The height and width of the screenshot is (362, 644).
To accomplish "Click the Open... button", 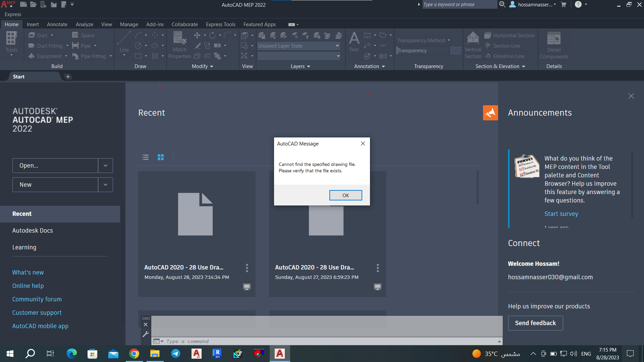I will pos(55,166).
